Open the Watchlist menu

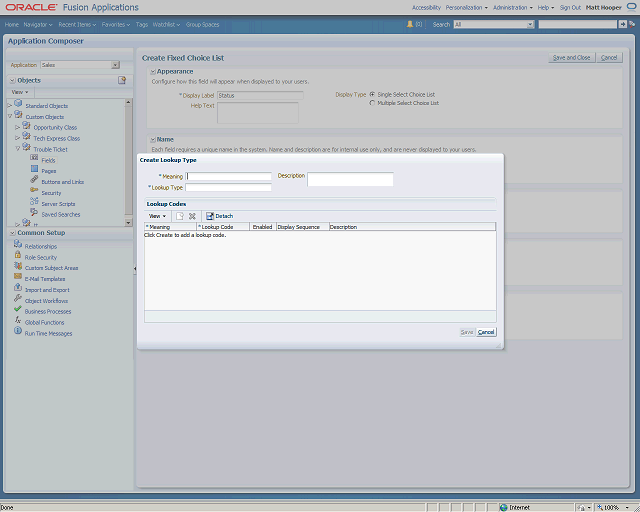coord(166,24)
